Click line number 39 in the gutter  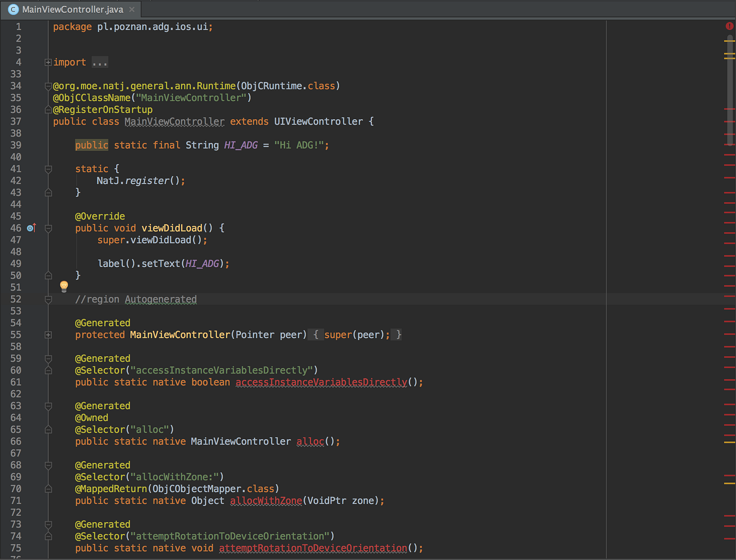point(16,145)
